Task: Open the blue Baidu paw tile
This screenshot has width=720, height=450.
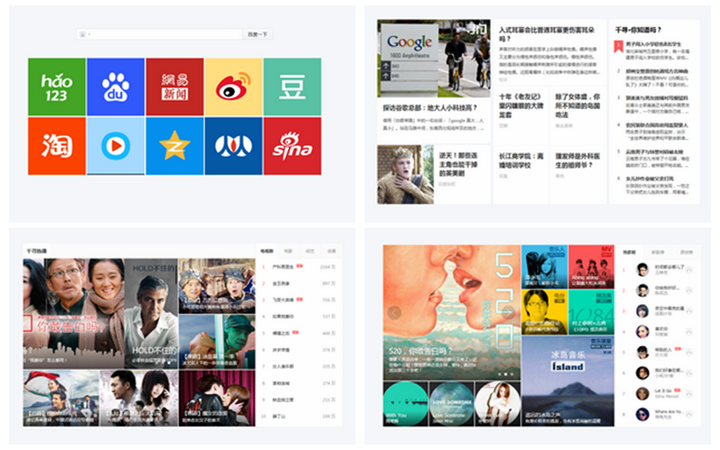Action: pos(116,87)
